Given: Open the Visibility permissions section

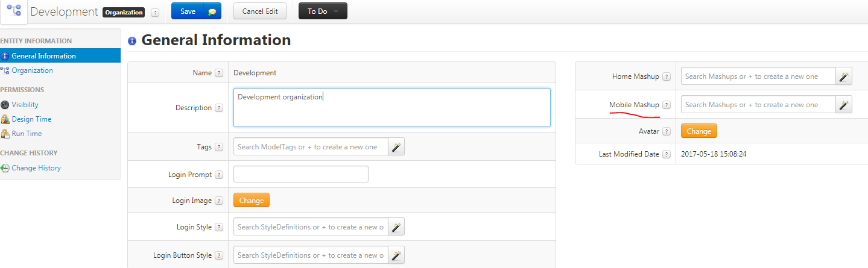Looking at the screenshot, I should (25, 105).
